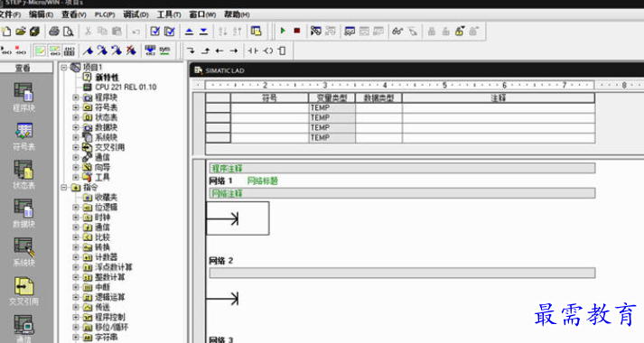Open the 调试 (Debug) menu
Viewport: 644px width, 343px height.
click(135, 14)
